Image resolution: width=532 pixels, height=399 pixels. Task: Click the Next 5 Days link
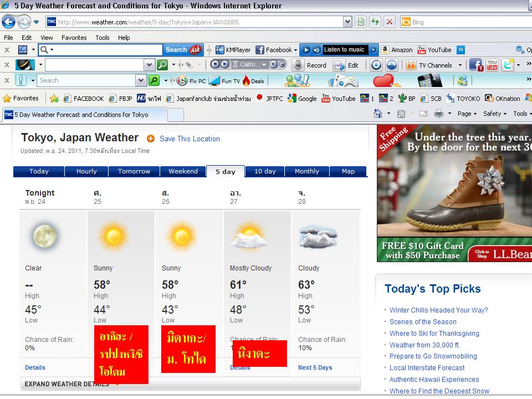click(315, 367)
